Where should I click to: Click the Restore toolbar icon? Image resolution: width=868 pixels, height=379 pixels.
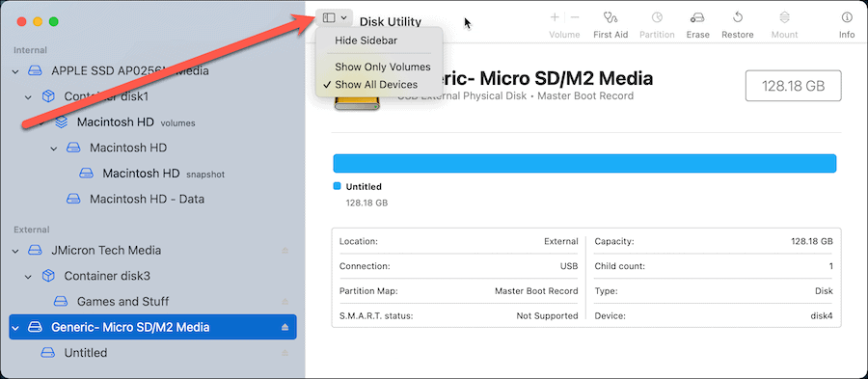click(x=738, y=17)
